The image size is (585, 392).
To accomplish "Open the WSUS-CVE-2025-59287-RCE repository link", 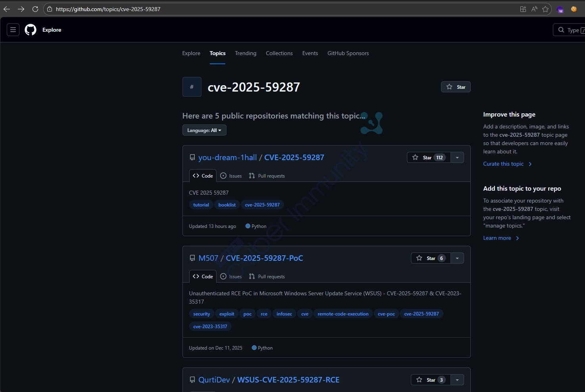I will point(288,380).
